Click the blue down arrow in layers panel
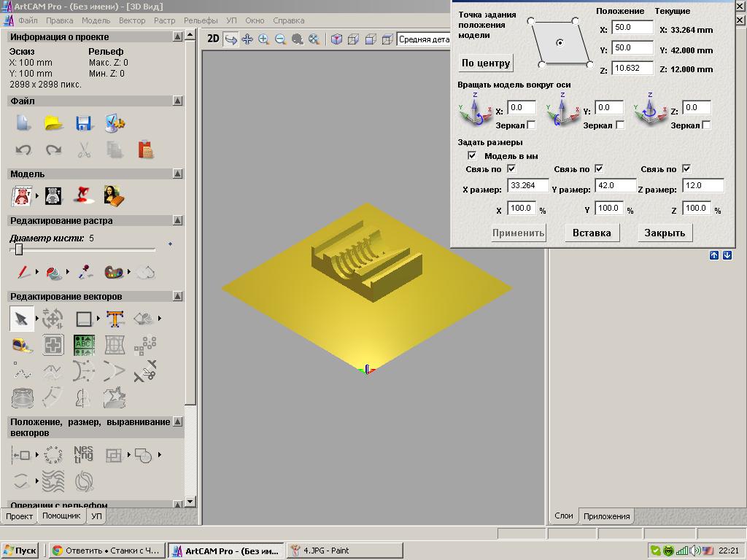747x560 pixels. (727, 255)
